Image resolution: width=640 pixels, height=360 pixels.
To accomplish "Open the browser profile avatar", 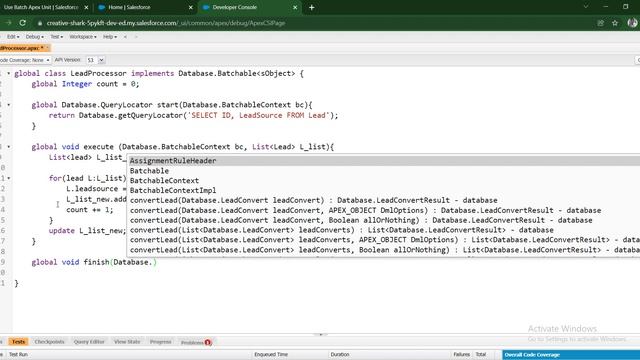I will pos(632,23).
